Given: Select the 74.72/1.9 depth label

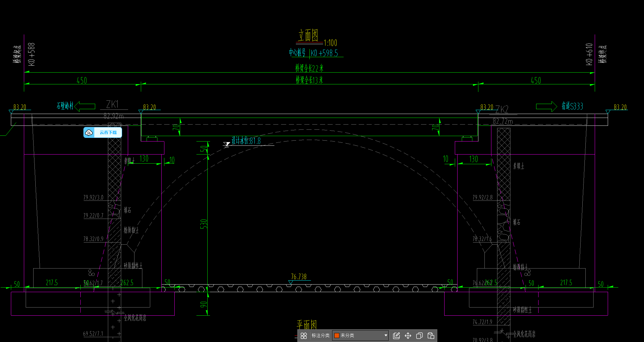Looking at the screenshot, I should coord(483,322).
